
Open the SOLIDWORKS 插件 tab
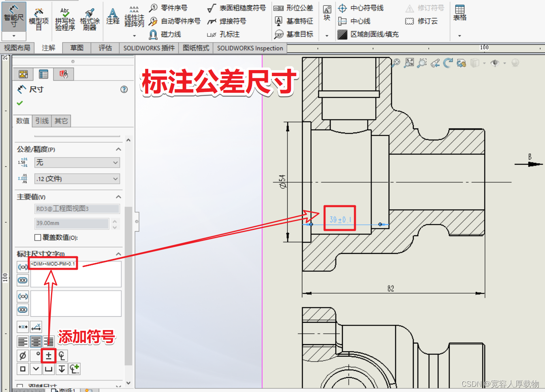(149, 48)
